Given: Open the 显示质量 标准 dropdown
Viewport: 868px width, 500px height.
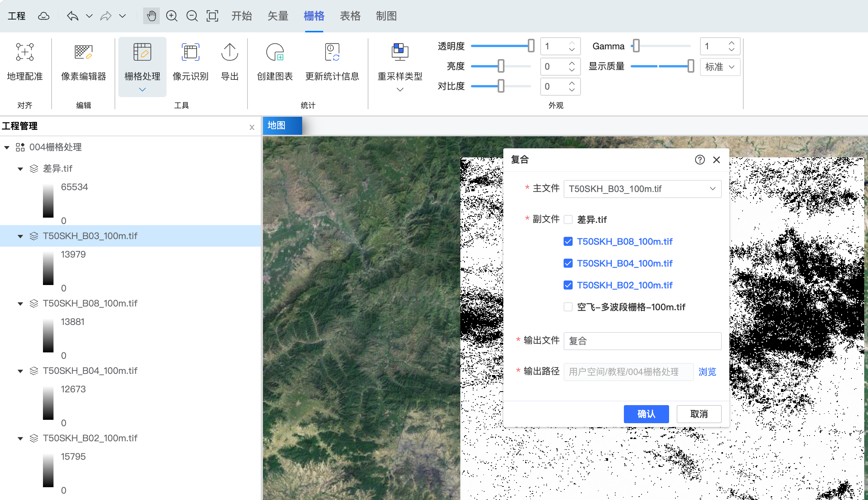Looking at the screenshot, I should 720,67.
